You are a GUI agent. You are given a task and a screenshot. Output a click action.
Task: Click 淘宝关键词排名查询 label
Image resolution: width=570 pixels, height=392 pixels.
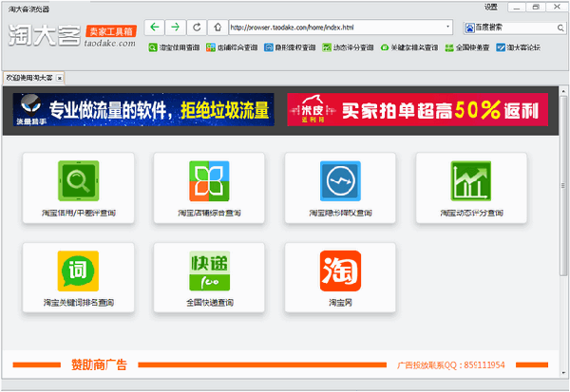click(79, 303)
